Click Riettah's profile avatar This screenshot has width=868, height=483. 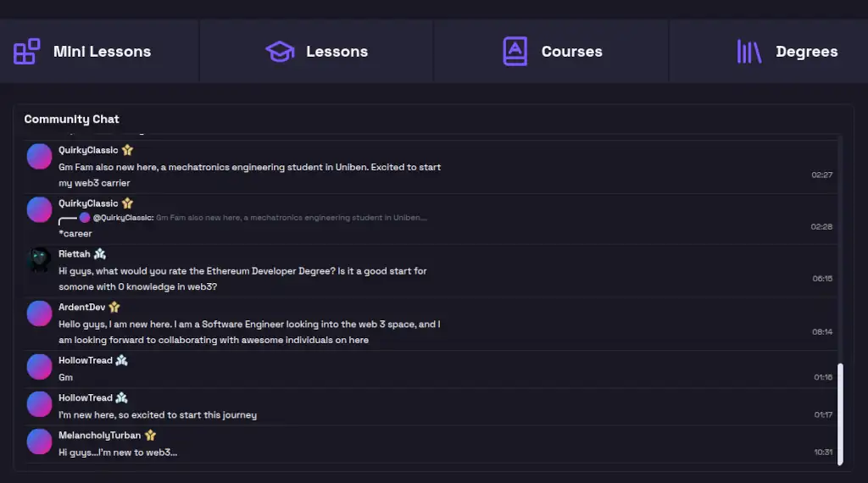click(x=39, y=259)
